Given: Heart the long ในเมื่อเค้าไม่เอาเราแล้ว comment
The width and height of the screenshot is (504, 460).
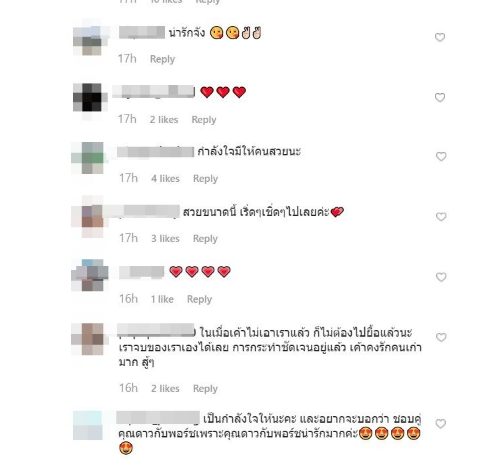Looking at the screenshot, I should pos(441,337).
